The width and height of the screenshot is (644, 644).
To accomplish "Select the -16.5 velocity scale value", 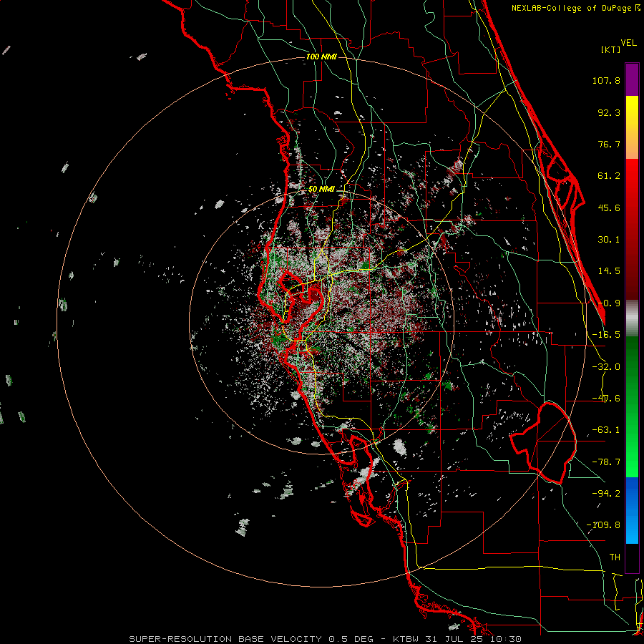I will click(x=606, y=335).
